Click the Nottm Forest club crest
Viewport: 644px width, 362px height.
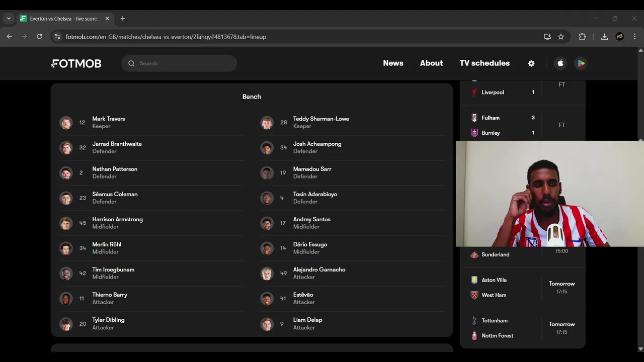tap(474, 336)
